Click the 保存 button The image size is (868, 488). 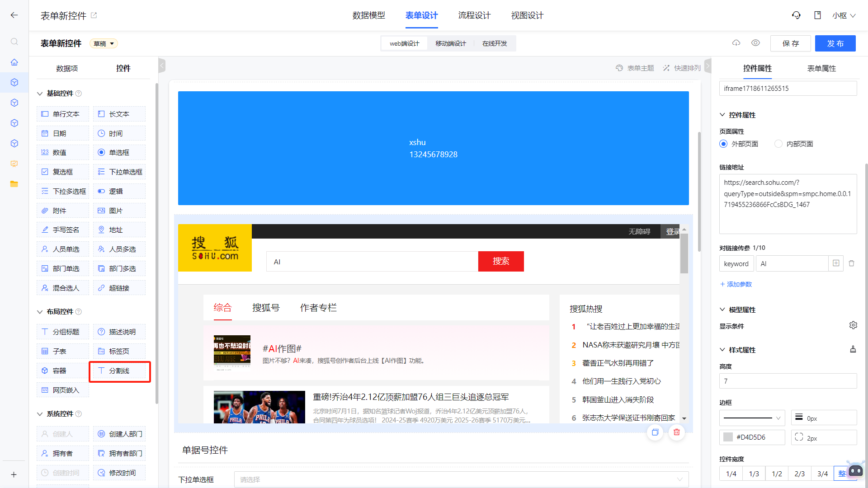[791, 43]
